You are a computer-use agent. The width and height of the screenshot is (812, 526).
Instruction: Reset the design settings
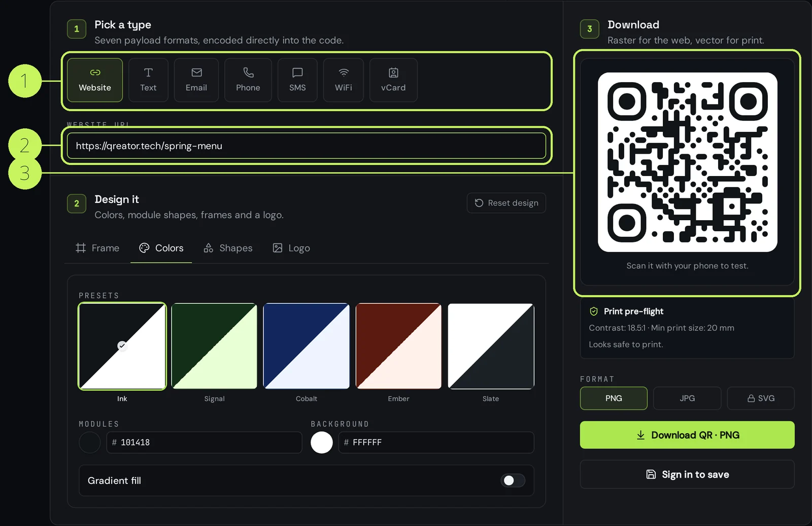pyautogui.click(x=506, y=203)
